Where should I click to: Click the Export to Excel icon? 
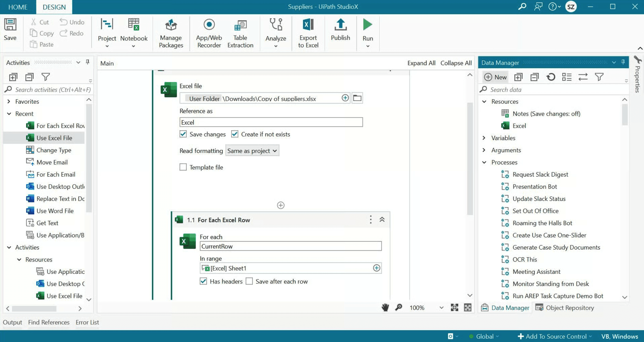[x=308, y=25]
